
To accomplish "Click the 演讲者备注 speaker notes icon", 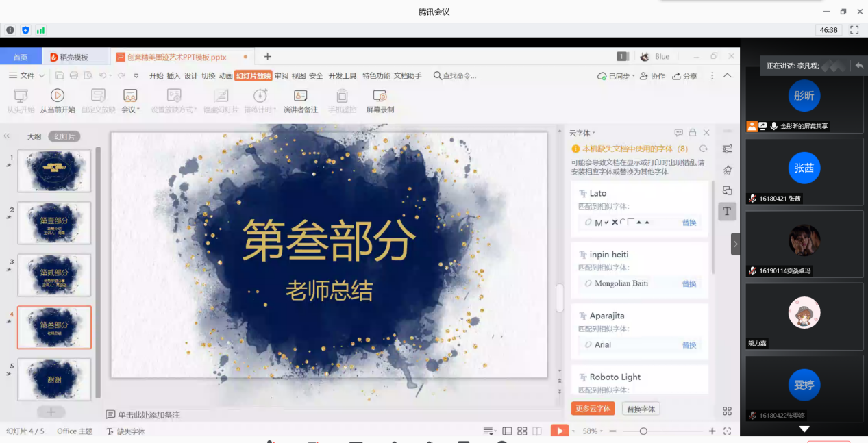I will point(300,96).
